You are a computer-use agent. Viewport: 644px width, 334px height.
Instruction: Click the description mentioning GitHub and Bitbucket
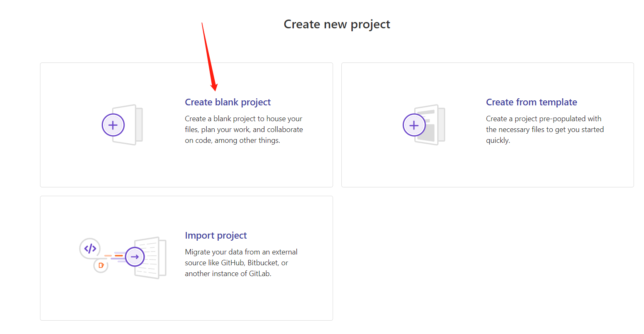(241, 263)
